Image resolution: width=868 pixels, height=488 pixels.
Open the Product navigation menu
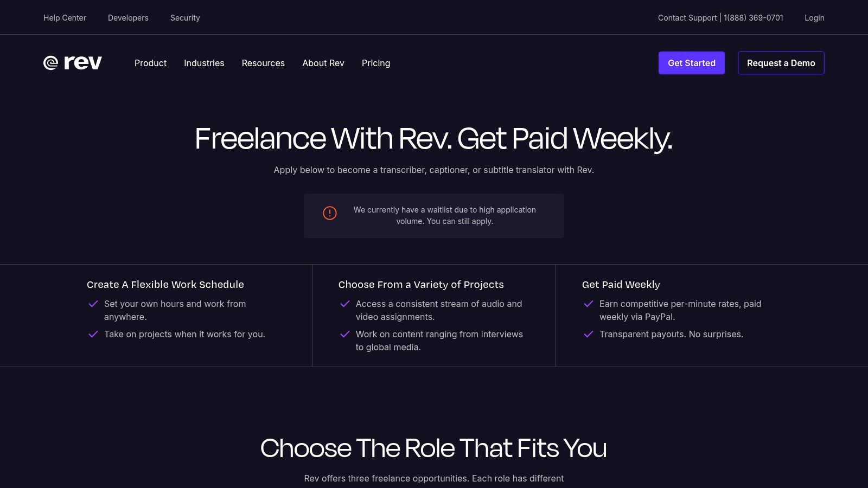150,63
